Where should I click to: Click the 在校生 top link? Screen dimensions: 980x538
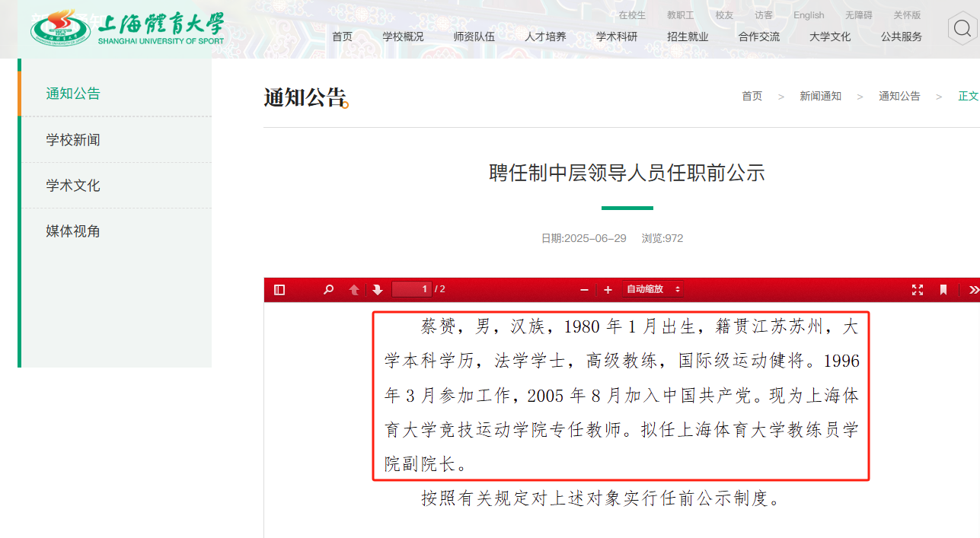tap(632, 15)
